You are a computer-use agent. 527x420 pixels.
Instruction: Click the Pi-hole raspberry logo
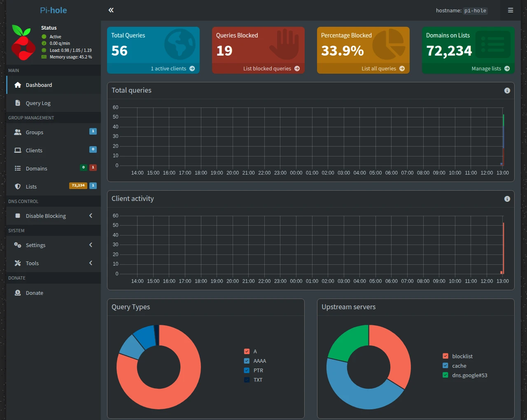pyautogui.click(x=23, y=42)
